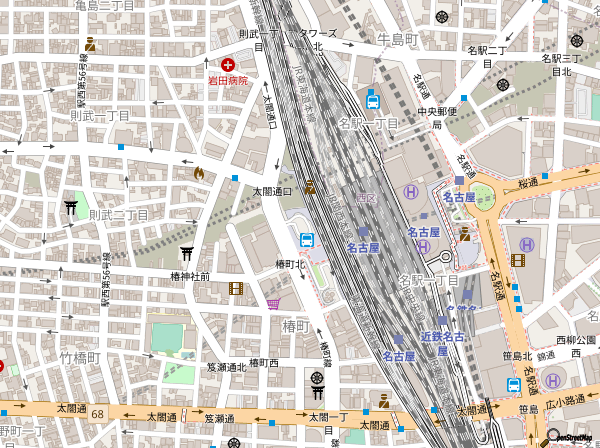Select the route 68 shield on 太閤通
This screenshot has width=600, height=448.
[98, 413]
